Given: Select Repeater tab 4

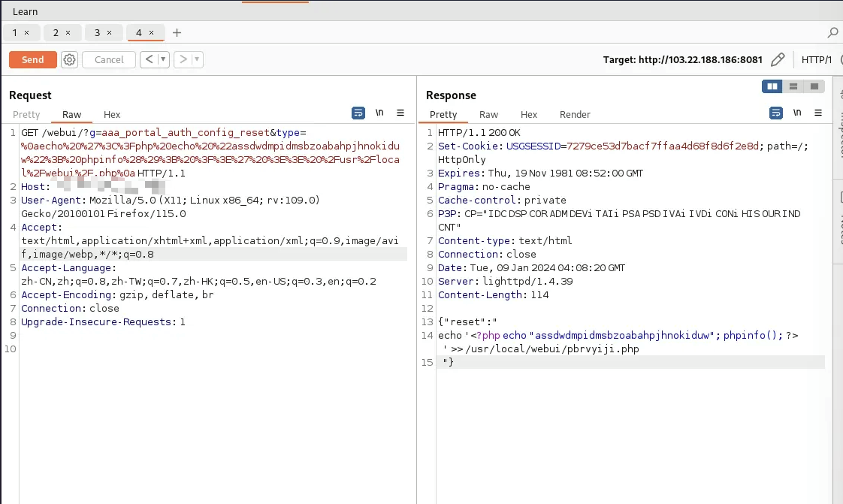Looking at the screenshot, I should [x=139, y=33].
